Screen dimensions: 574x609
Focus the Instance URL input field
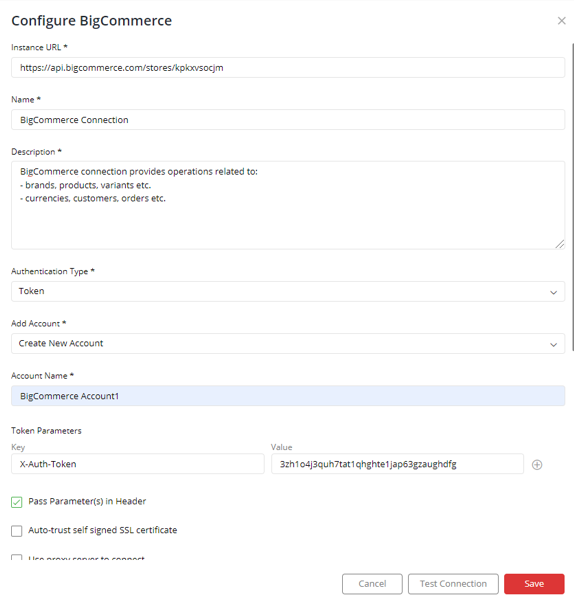click(x=288, y=68)
